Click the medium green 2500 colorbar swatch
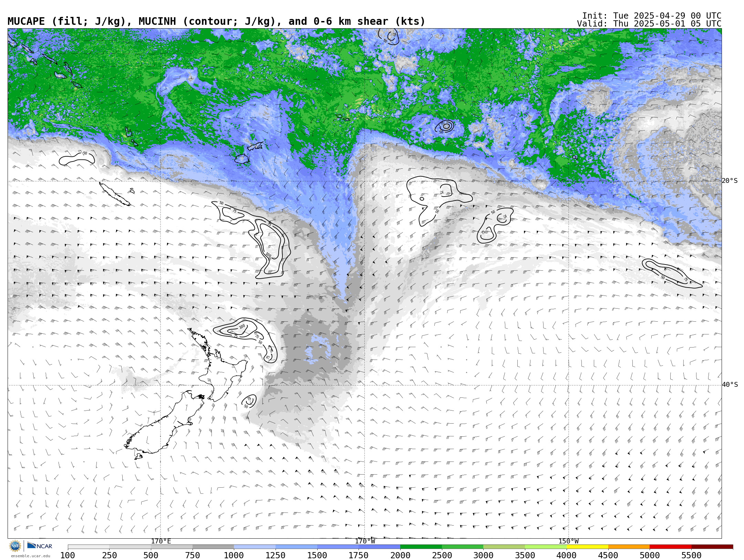Image resolution: width=744 pixels, height=560 pixels. [x=463, y=547]
